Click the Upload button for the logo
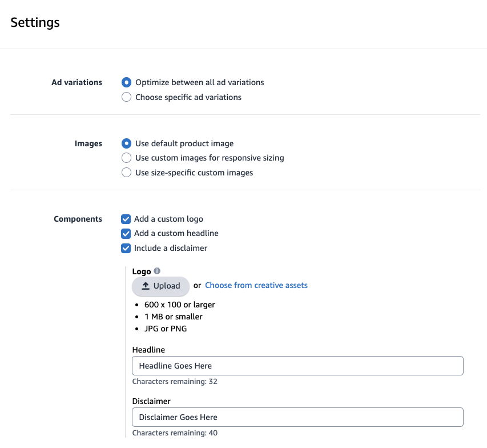The image size is (487, 448). click(x=160, y=286)
